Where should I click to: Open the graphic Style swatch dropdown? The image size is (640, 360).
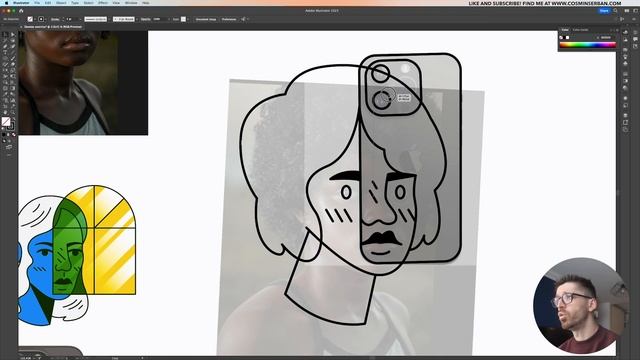tap(188, 19)
